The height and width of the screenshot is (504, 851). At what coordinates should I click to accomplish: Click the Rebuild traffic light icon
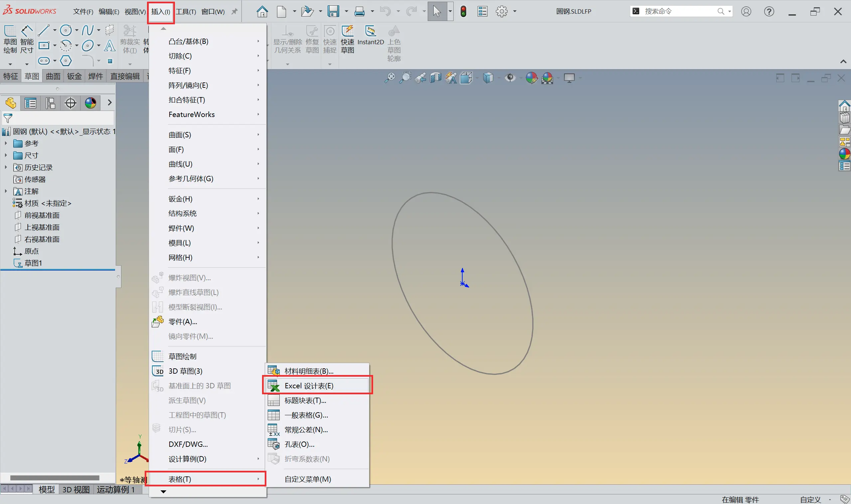[463, 11]
